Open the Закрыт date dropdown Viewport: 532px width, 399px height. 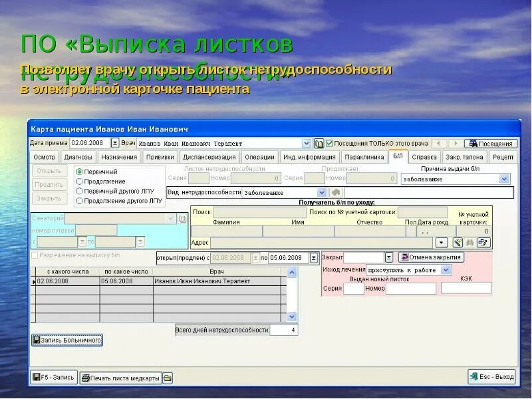(x=389, y=257)
